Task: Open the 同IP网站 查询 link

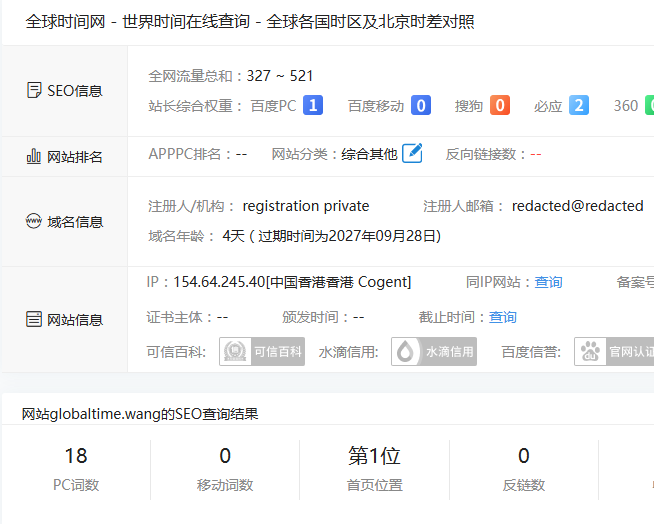Action: click(548, 282)
